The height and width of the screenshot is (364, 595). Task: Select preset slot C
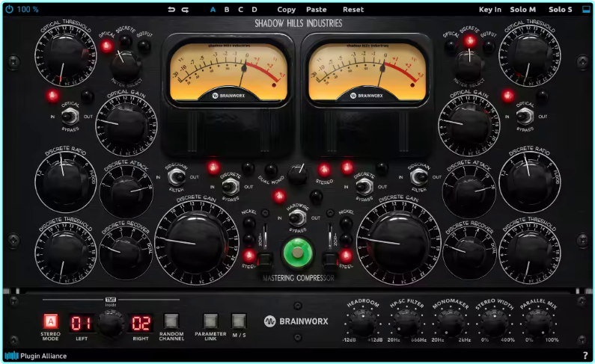pos(240,10)
